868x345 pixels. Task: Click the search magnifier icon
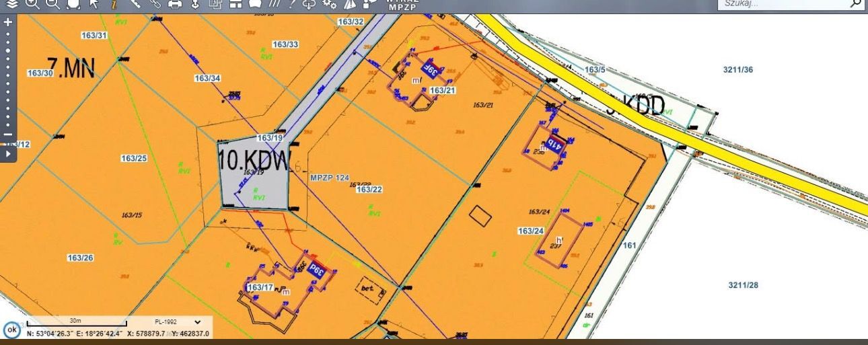[856, 4]
